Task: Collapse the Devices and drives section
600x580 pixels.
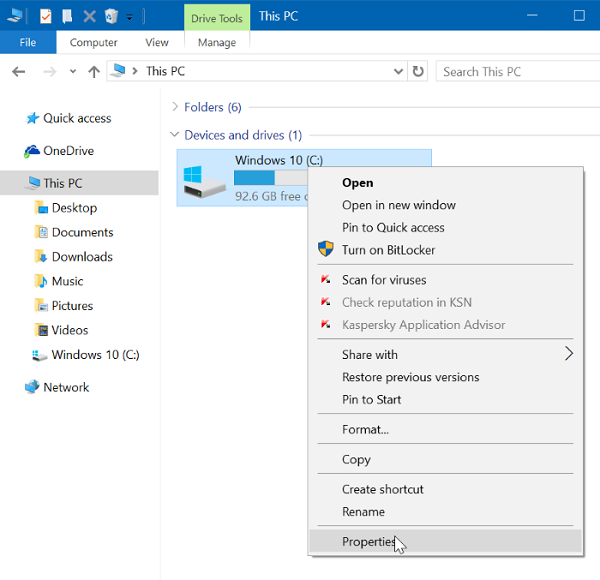Action: click(x=175, y=135)
